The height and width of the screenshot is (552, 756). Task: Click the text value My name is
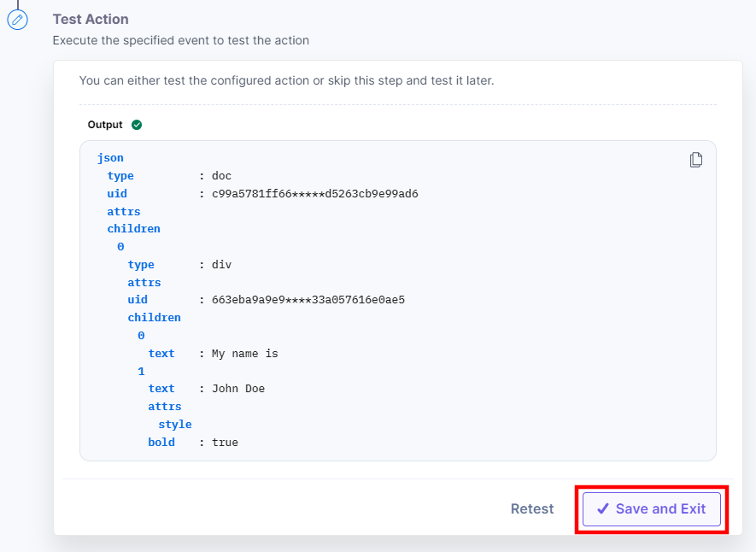coord(245,354)
